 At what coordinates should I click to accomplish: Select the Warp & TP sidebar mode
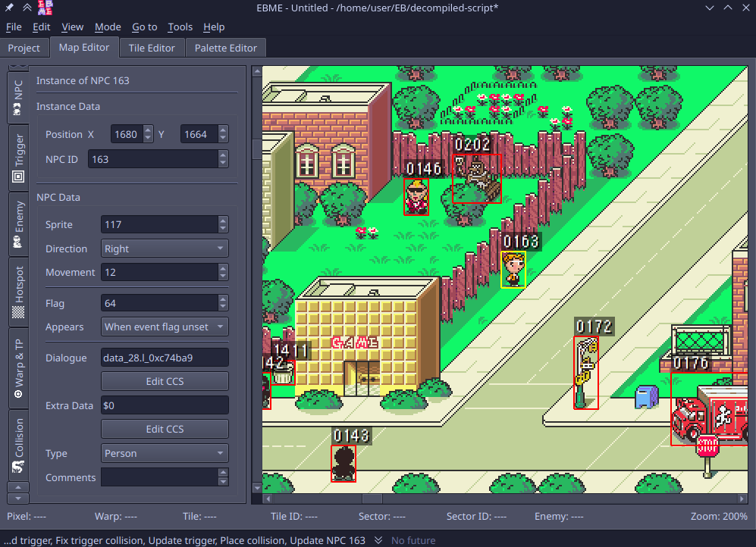click(x=19, y=368)
